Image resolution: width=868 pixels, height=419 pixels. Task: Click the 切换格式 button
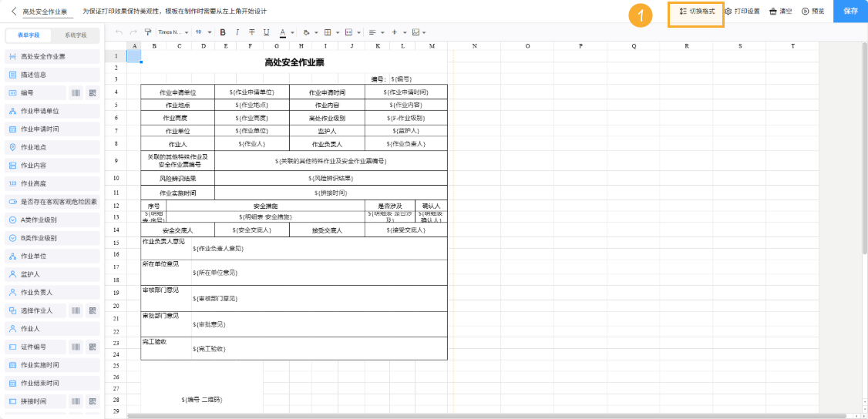(x=696, y=11)
